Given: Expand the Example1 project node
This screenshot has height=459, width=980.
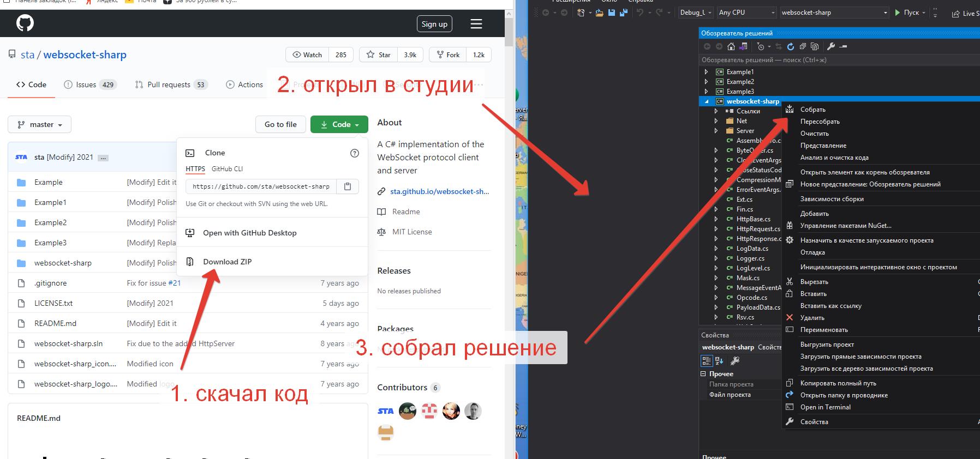Looking at the screenshot, I should click(x=706, y=72).
